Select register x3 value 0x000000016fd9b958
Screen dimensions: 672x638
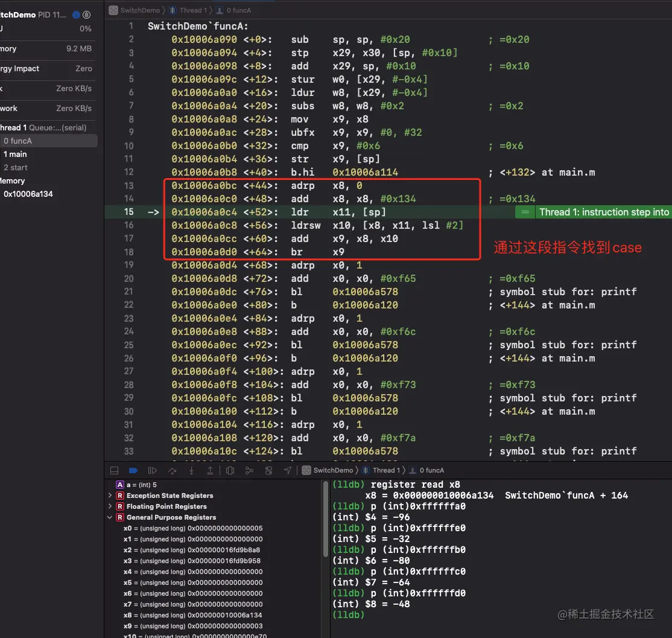click(x=224, y=561)
